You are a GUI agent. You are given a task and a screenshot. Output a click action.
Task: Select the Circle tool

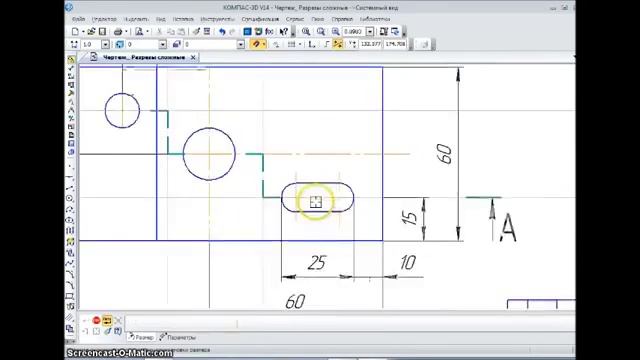pos(70,198)
